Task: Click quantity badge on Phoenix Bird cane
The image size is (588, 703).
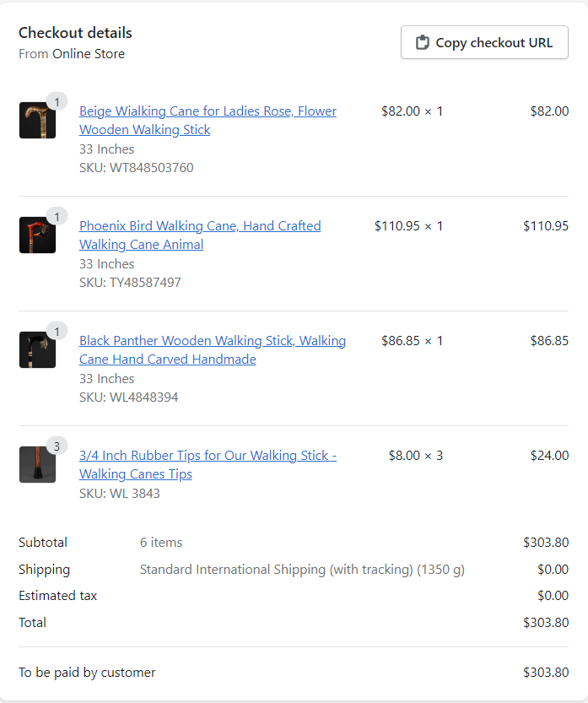Action: [57, 217]
